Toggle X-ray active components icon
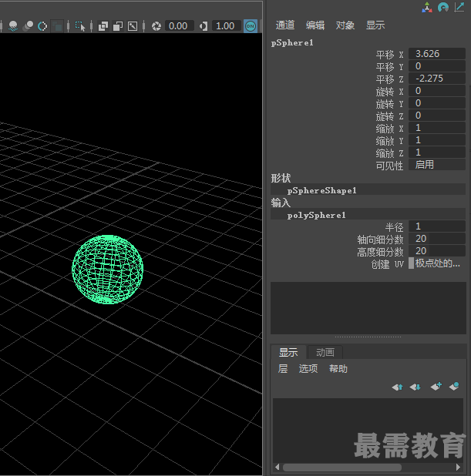The width and height of the screenshot is (471, 476). 118,26
